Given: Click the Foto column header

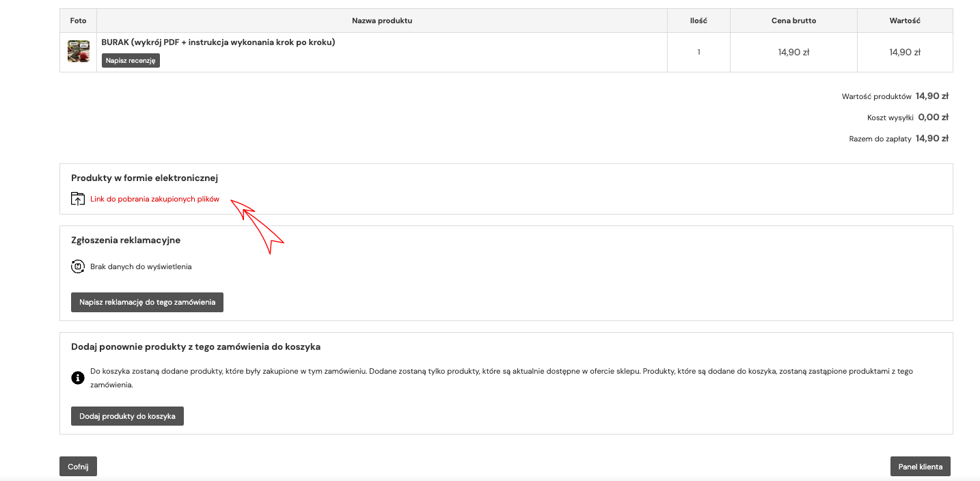Looking at the screenshot, I should [79, 20].
